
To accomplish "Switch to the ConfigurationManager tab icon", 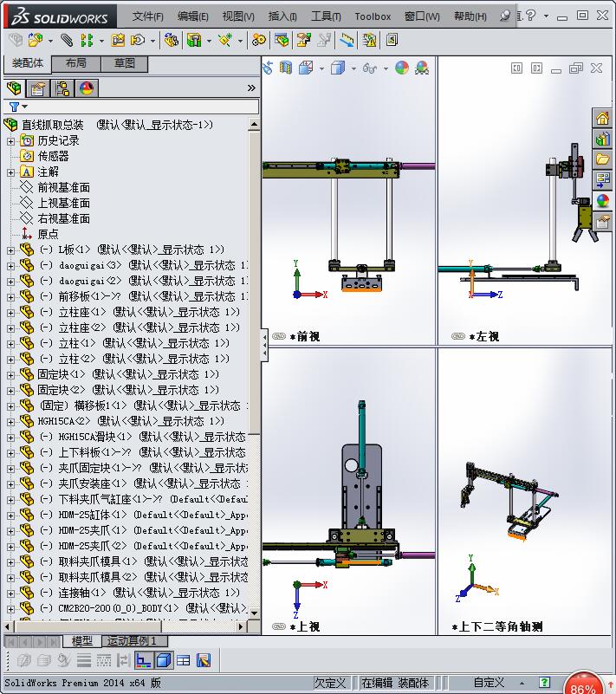I will 62,88.
